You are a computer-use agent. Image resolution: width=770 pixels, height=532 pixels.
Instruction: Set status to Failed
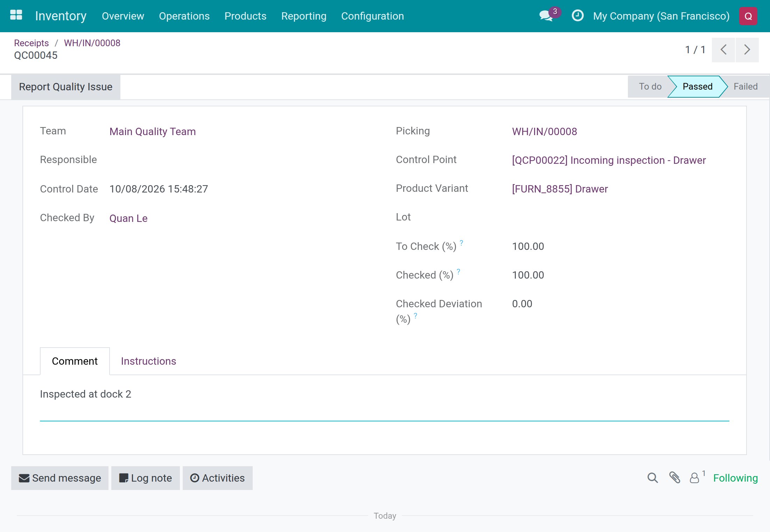[x=745, y=86]
